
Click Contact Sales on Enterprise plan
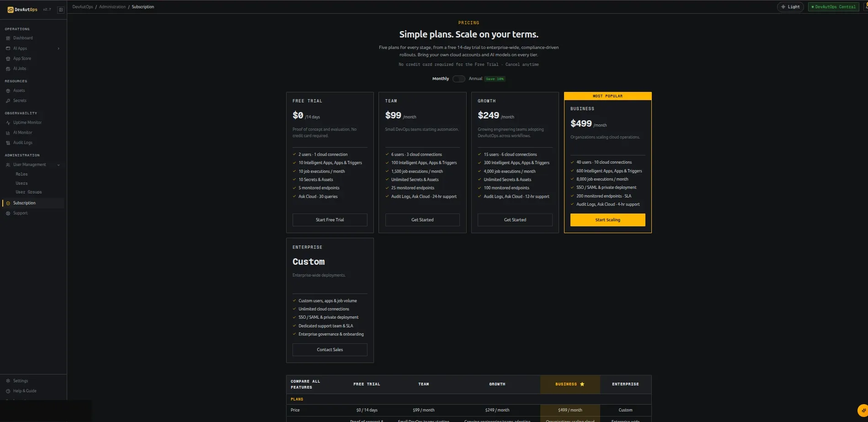[x=330, y=350]
